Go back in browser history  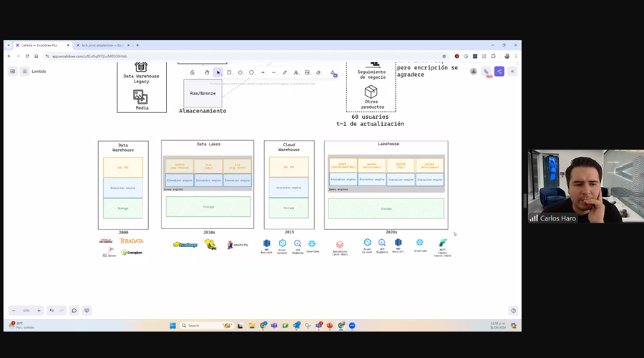click(x=9, y=57)
